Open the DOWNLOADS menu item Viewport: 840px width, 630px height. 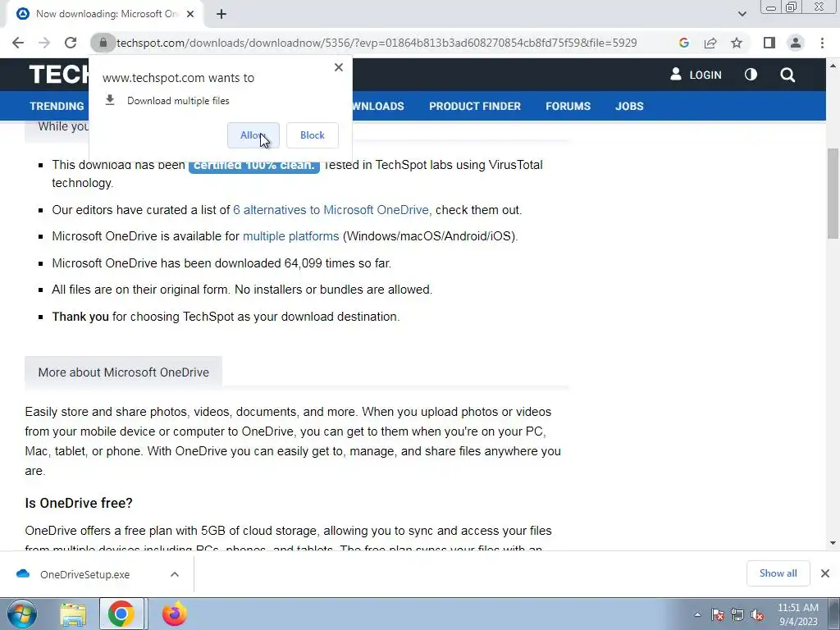378,106
